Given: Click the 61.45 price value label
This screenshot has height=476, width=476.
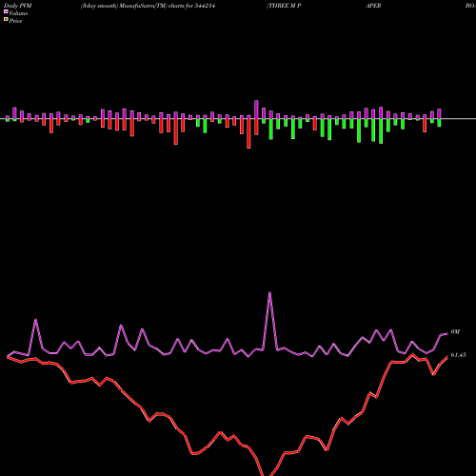Looking at the screenshot, I should [x=458, y=355].
